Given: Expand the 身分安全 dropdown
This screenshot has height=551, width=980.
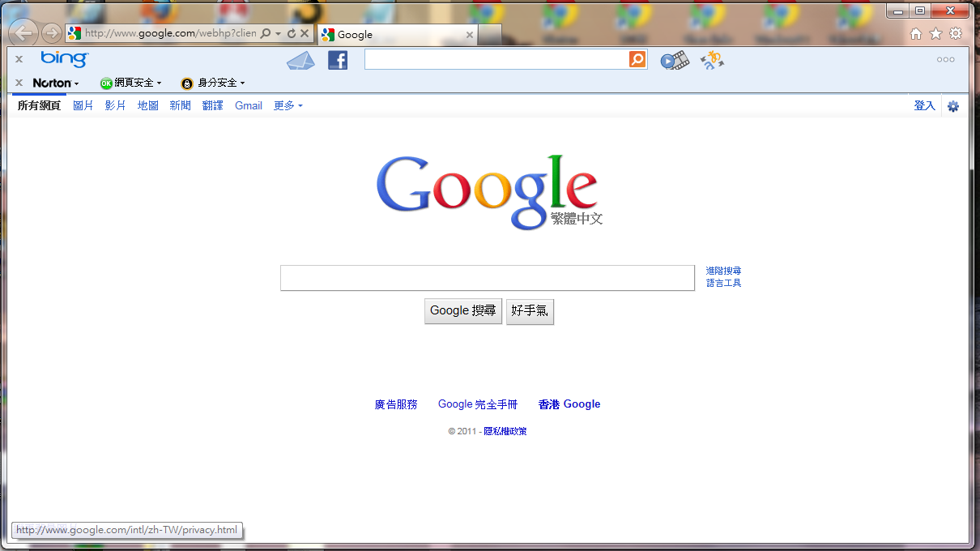Looking at the screenshot, I should click(x=213, y=83).
